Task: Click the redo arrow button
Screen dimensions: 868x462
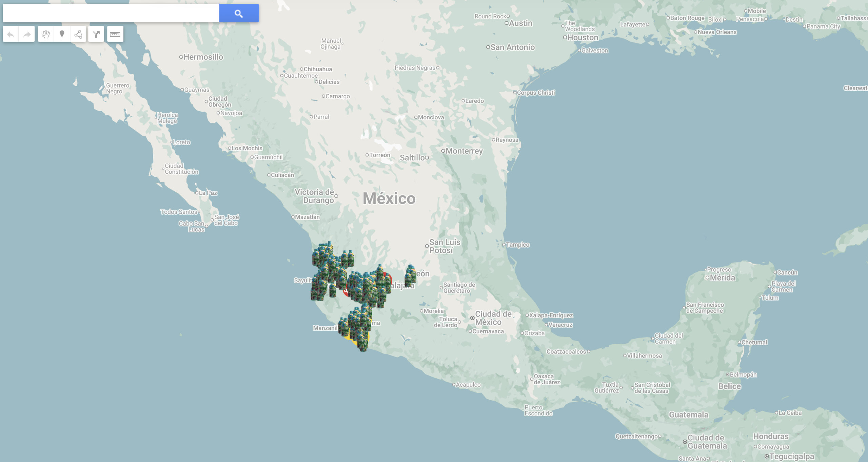Action: pyautogui.click(x=27, y=34)
